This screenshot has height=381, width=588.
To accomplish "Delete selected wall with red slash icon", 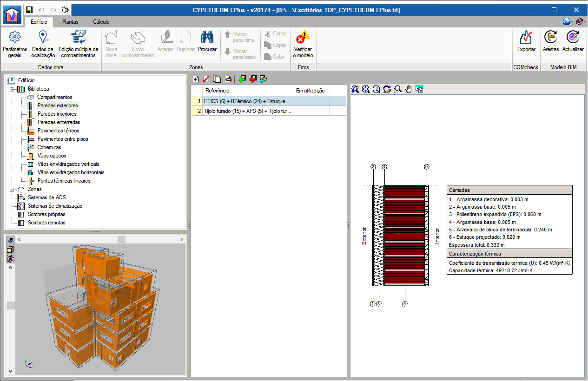I will pos(206,79).
